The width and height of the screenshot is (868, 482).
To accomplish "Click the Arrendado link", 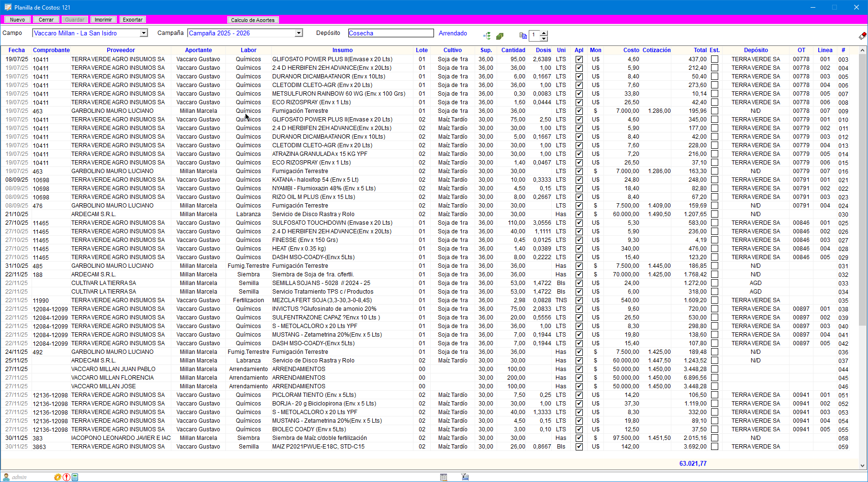I will [x=453, y=33].
